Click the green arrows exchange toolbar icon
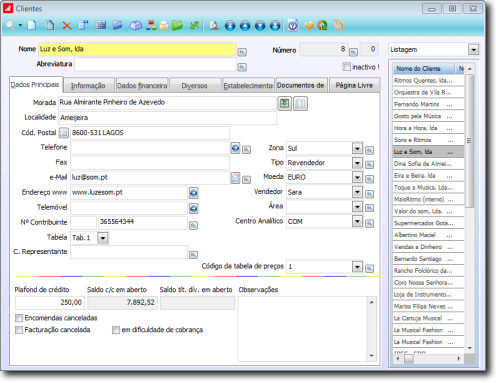This screenshot has height=383, width=496. pos(194,25)
